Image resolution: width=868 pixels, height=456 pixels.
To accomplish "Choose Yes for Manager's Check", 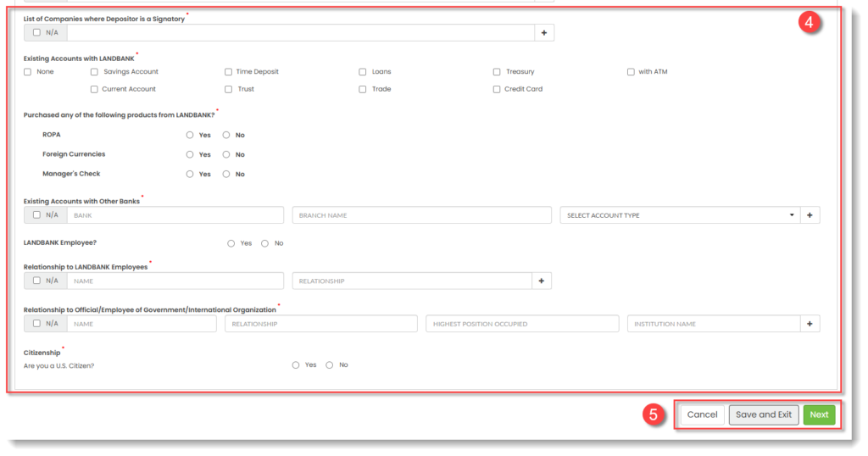I will pyautogui.click(x=190, y=175).
